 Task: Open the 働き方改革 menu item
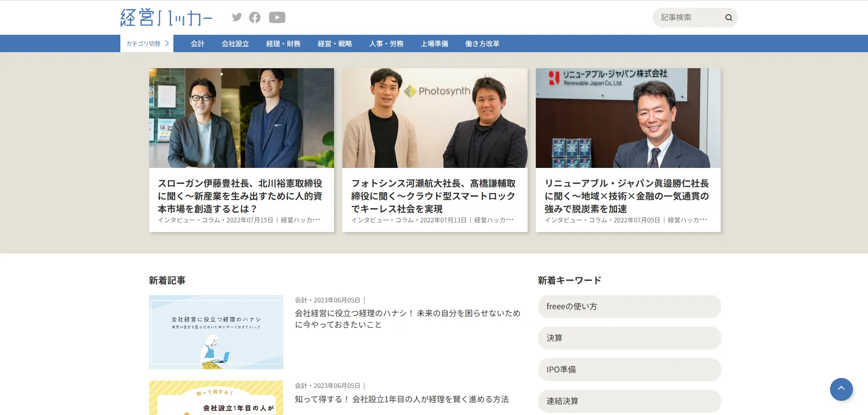pos(482,43)
